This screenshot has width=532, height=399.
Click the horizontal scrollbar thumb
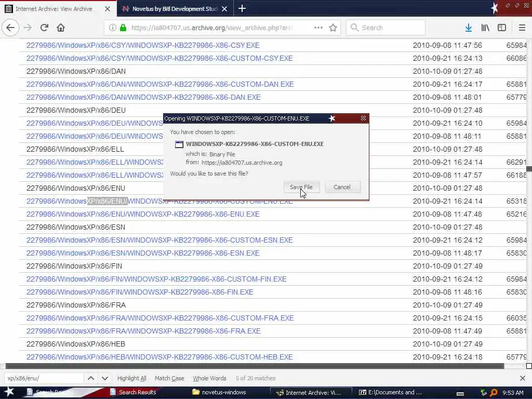(x=255, y=366)
